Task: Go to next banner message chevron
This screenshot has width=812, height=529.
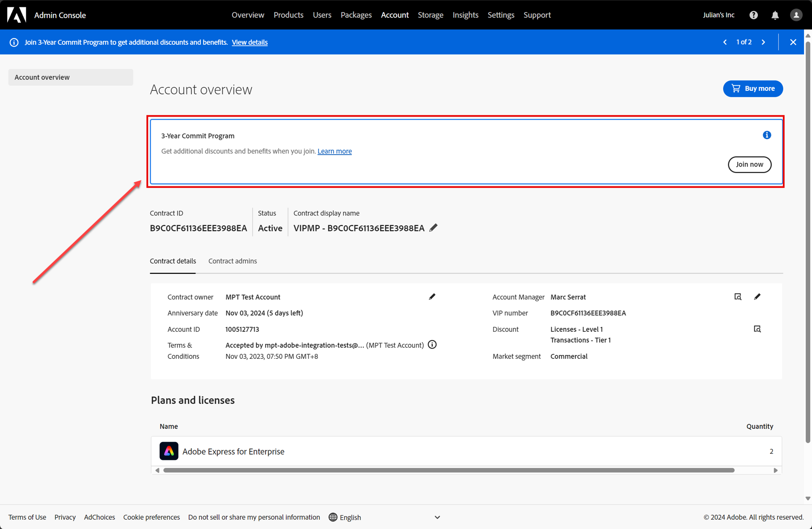Action: [x=763, y=42]
